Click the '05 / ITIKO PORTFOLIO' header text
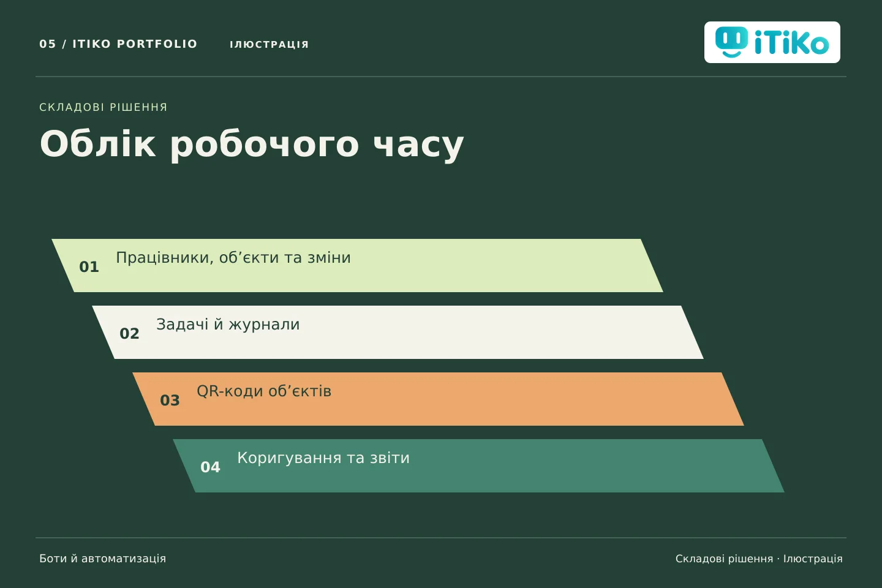882x588 pixels. pos(118,44)
